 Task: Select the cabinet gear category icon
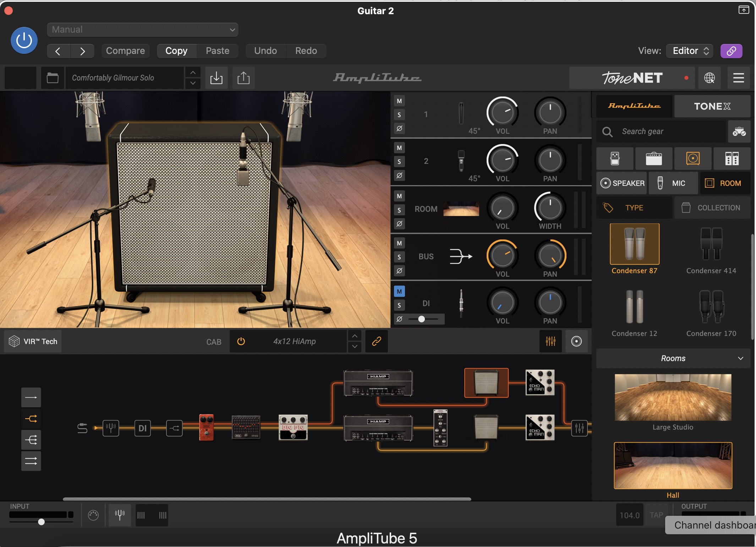click(x=693, y=159)
